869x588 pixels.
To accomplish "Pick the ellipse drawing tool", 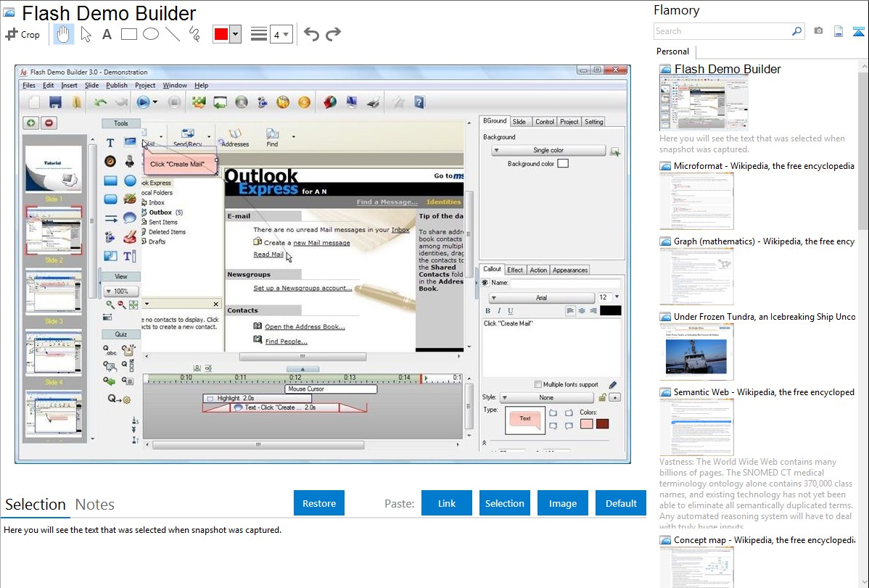I will tap(151, 34).
